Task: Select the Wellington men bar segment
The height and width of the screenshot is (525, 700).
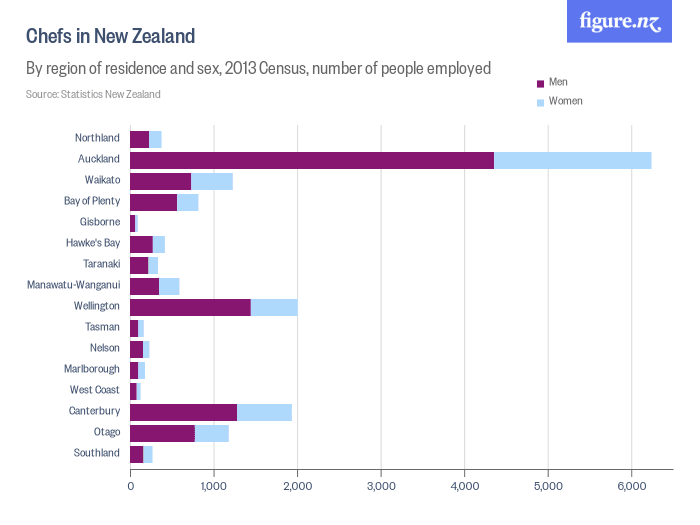Action: point(190,306)
